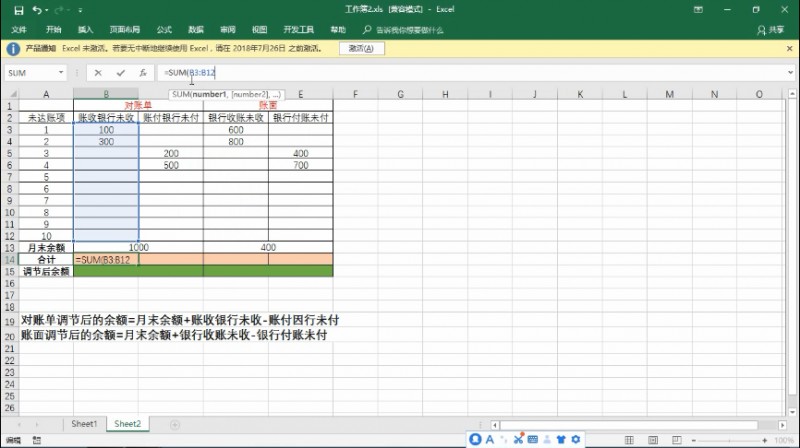Screen dimensions: 800x448
Task: Open the Undo history dropdown arrow
Action: point(47,10)
